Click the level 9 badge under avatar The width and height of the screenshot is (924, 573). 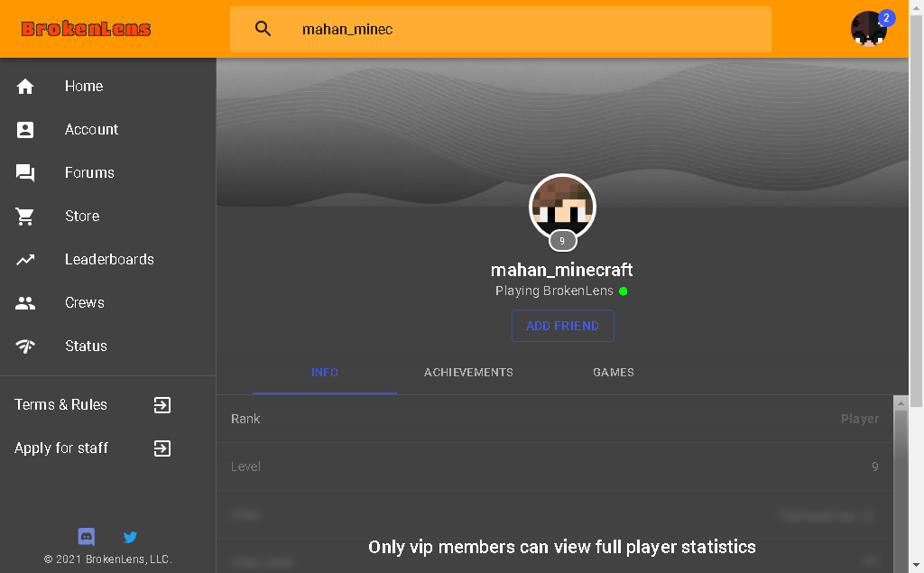562,241
